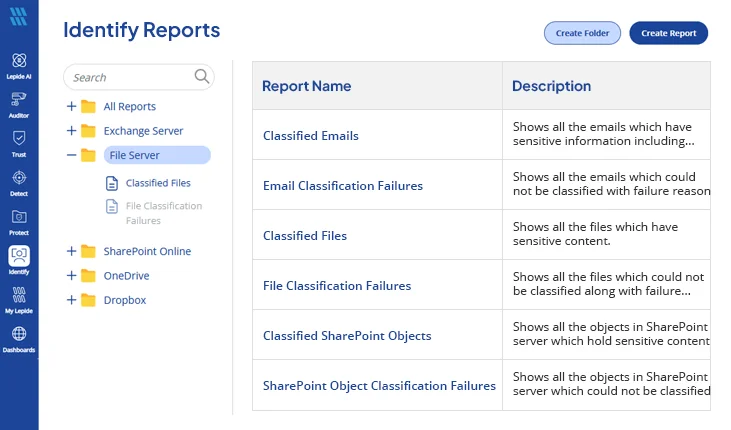Click the Exchange Server folder icon
731x430 pixels.
(88, 131)
